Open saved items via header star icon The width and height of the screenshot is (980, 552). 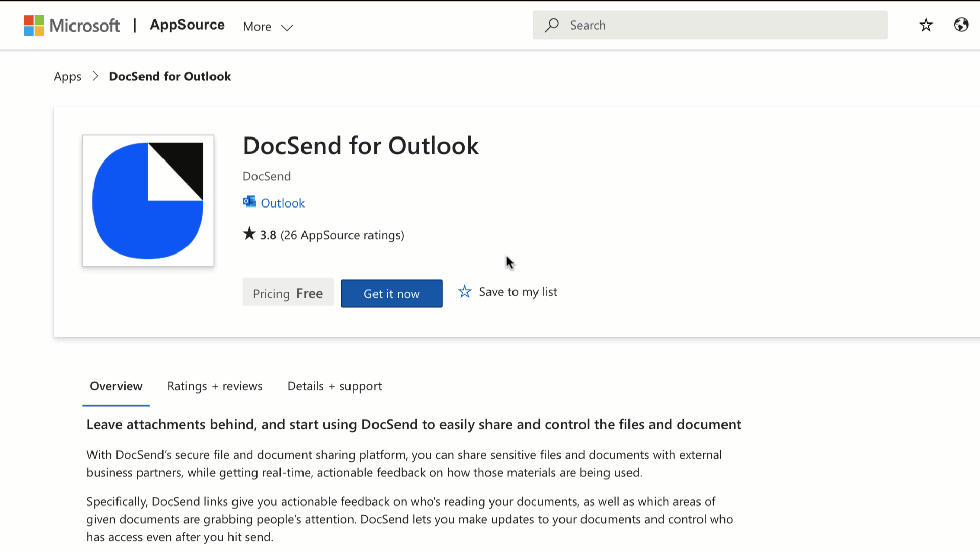click(926, 25)
